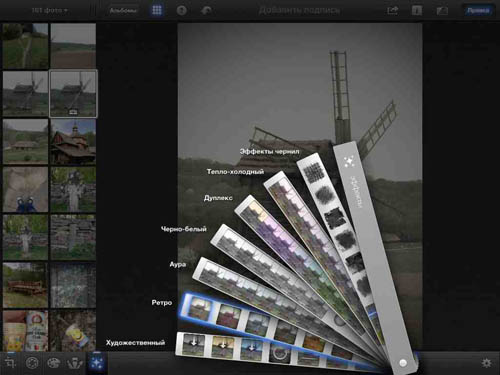
Task: Open the unselected windmill thumbnail
Action: (25, 94)
